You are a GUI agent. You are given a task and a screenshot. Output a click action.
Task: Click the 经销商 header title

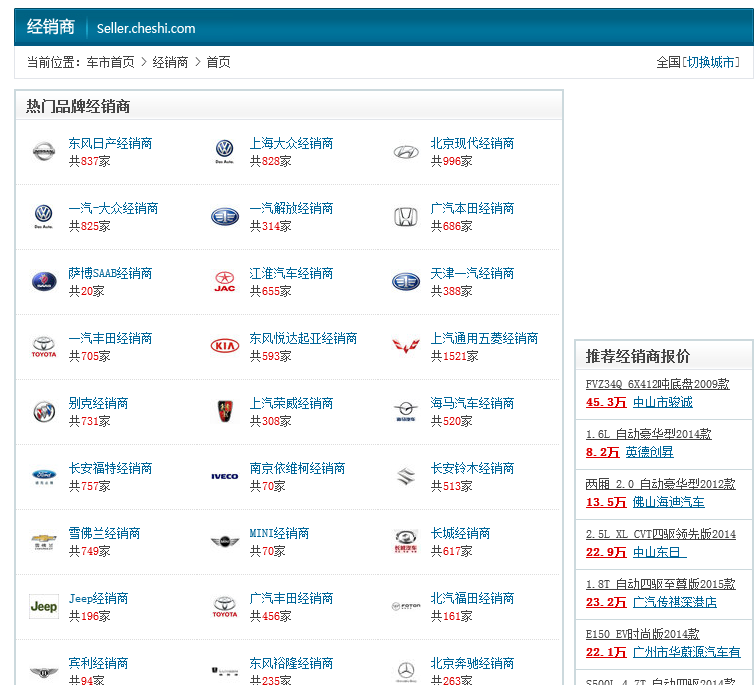click(50, 27)
